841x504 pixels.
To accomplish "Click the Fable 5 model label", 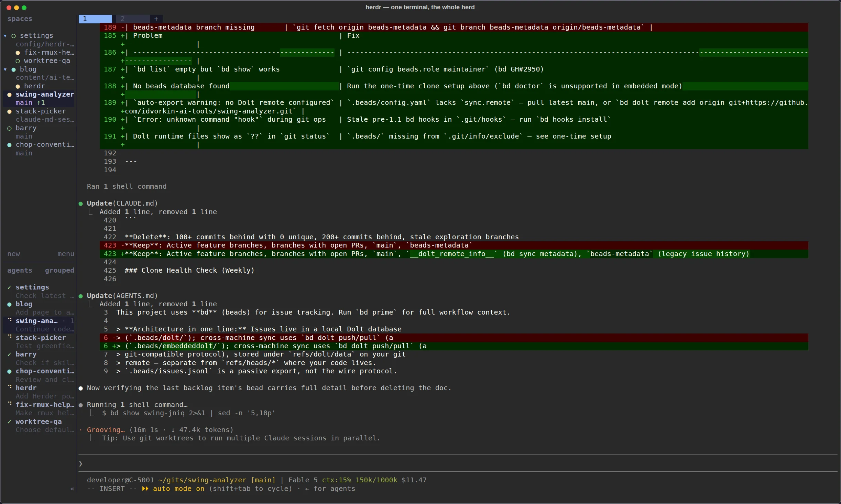I will click(303, 480).
